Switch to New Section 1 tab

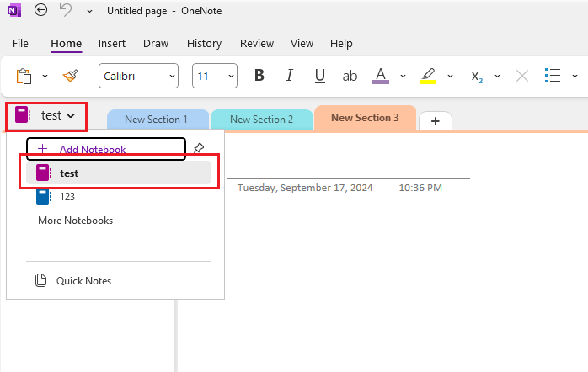click(158, 120)
